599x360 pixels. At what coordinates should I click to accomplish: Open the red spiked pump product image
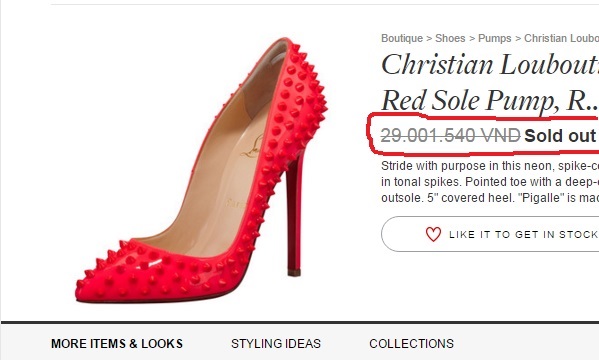[x=201, y=170]
